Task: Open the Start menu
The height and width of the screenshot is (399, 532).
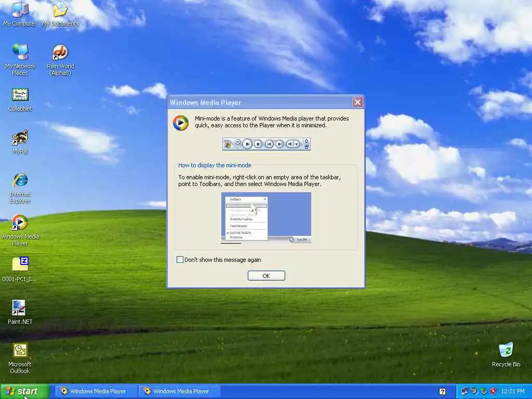Action: pos(24,392)
